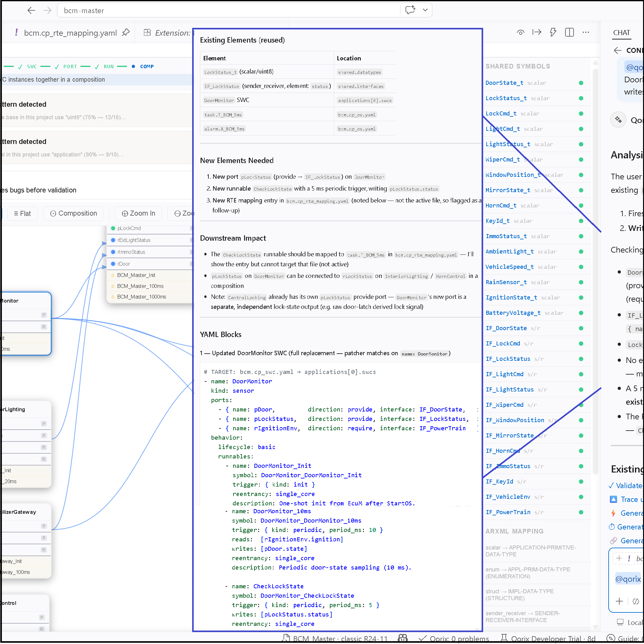Select the RUN workflow step
This screenshot has width=644, height=644.
point(104,66)
